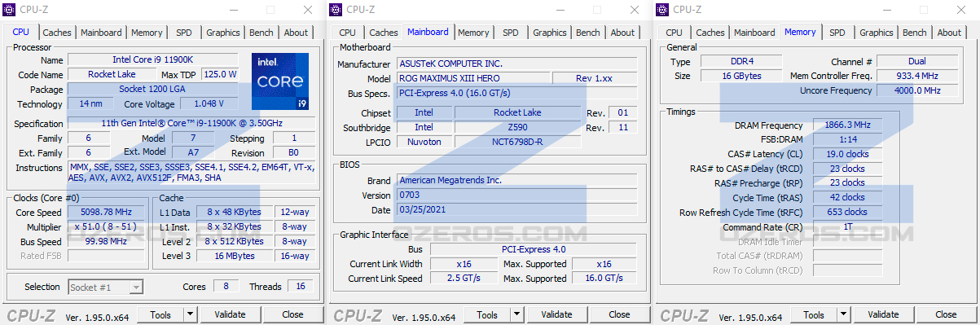
Task: Click the Command Rate value 1T
Action: (x=847, y=227)
